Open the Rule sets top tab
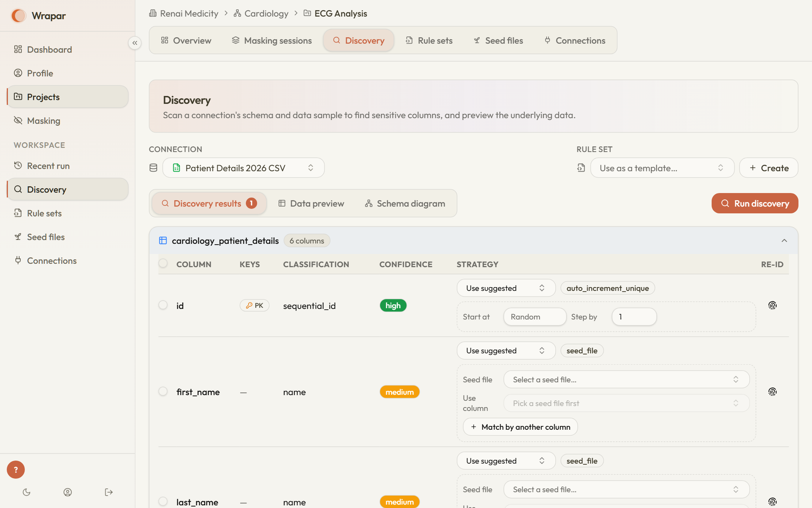Viewport: 812px width, 508px height. coord(429,40)
